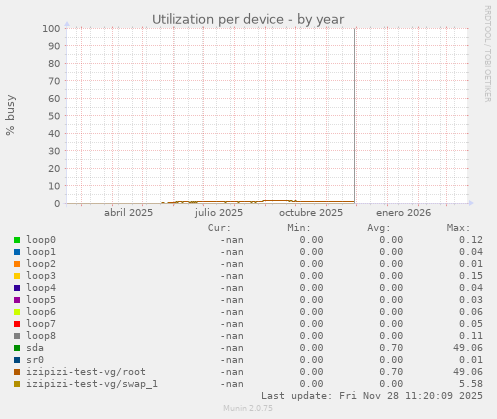Viewport: 497px width, 419px height.
Task: Click the izipizi-test-vg/root Avg value 0.70
Action: pyautogui.click(x=391, y=372)
